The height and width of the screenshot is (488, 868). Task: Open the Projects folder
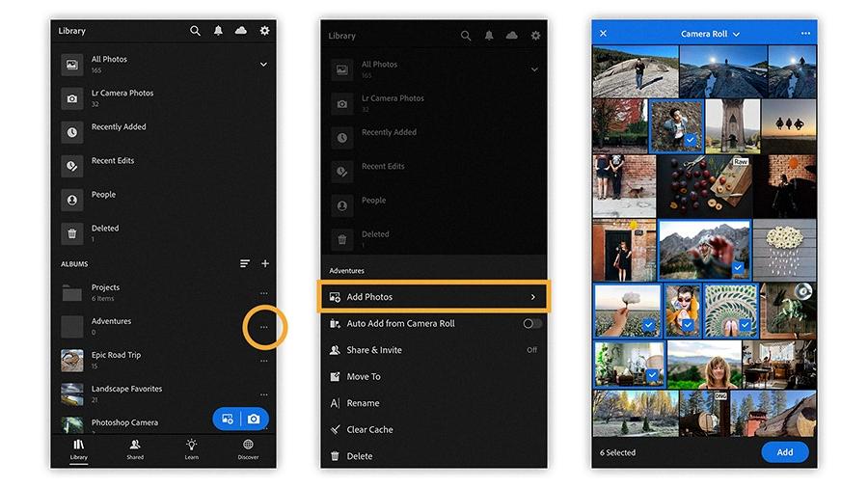[164, 292]
